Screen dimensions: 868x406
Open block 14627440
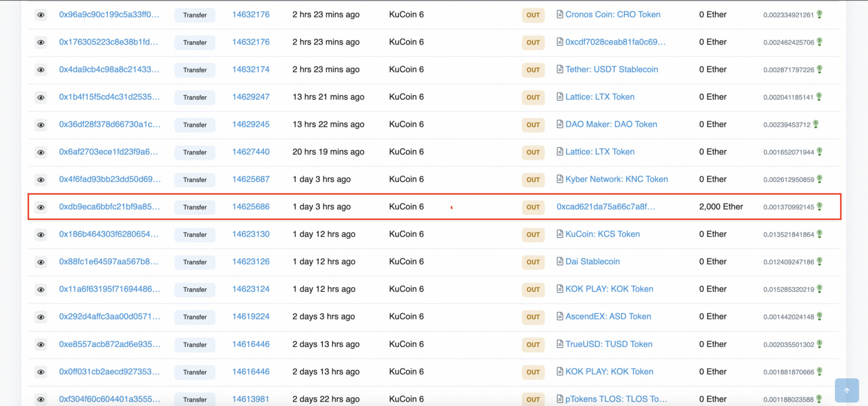coord(251,152)
